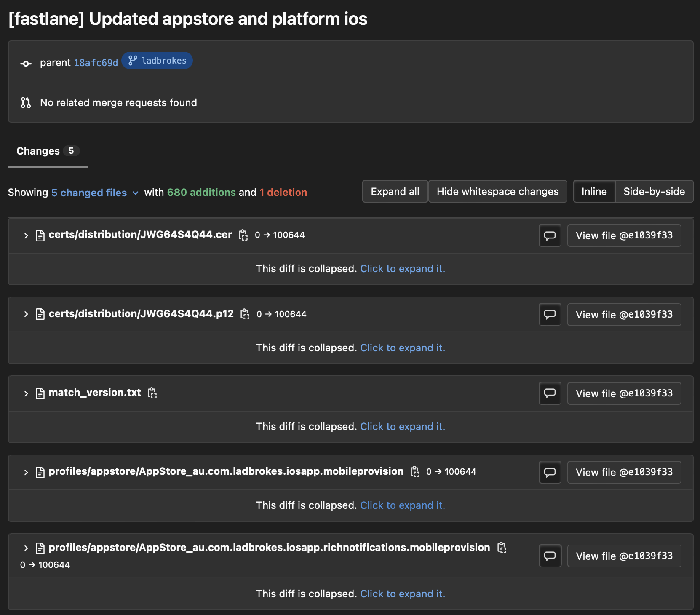700x615 pixels.
Task: View richnotifications.mobileprovision file at e1039f33
Action: tap(624, 556)
